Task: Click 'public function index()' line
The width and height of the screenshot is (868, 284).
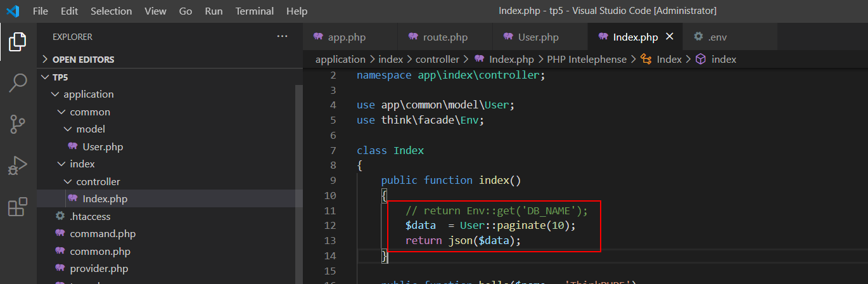Action: click(x=450, y=180)
